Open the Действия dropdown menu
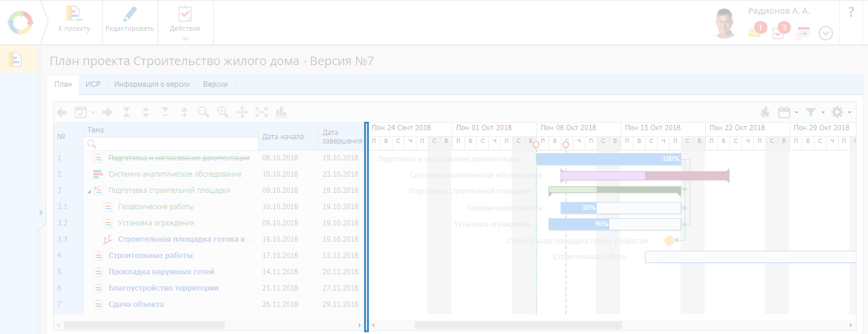This screenshot has height=334, width=868. (x=185, y=22)
